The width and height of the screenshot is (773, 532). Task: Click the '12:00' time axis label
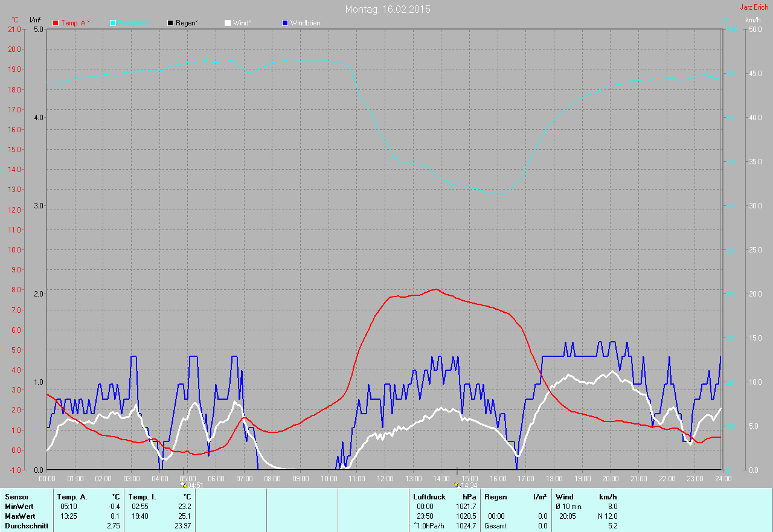385,479
